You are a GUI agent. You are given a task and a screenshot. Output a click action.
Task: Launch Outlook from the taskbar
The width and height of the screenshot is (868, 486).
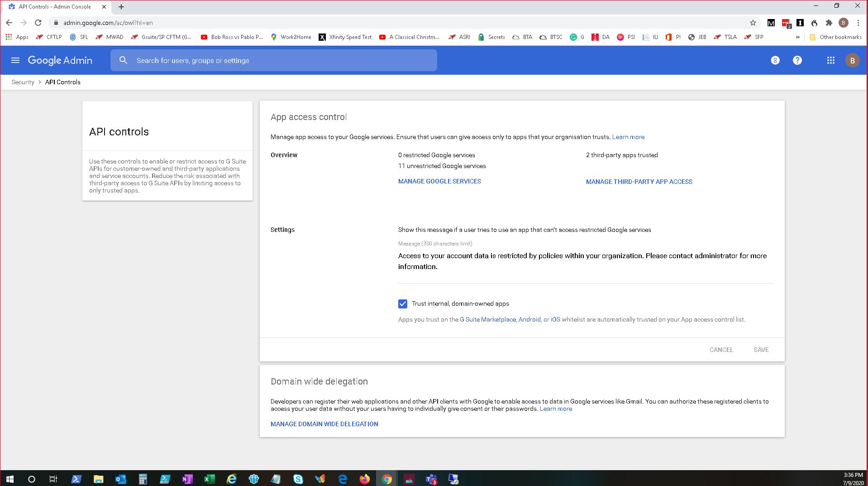click(x=121, y=479)
